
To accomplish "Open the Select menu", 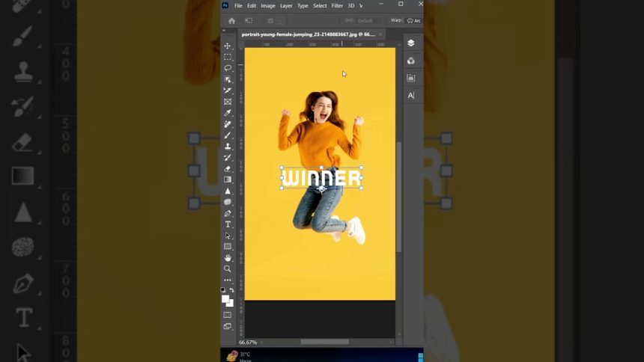I will point(320,6).
